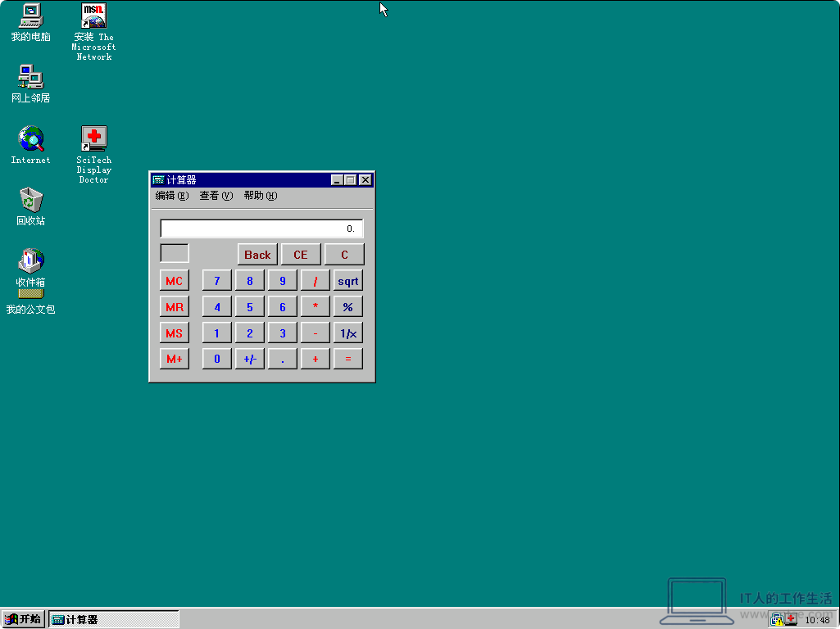Click calculator digit 8 key

250,281
